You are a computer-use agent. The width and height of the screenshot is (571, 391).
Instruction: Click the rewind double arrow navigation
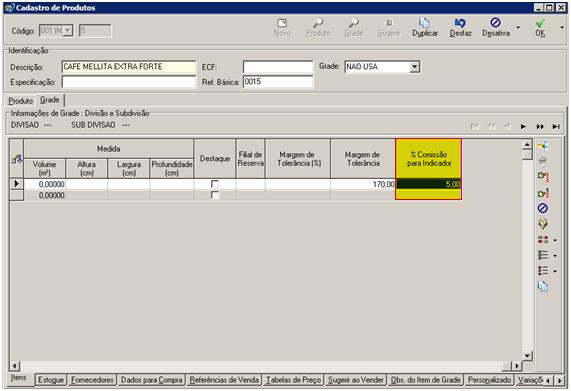(x=492, y=126)
